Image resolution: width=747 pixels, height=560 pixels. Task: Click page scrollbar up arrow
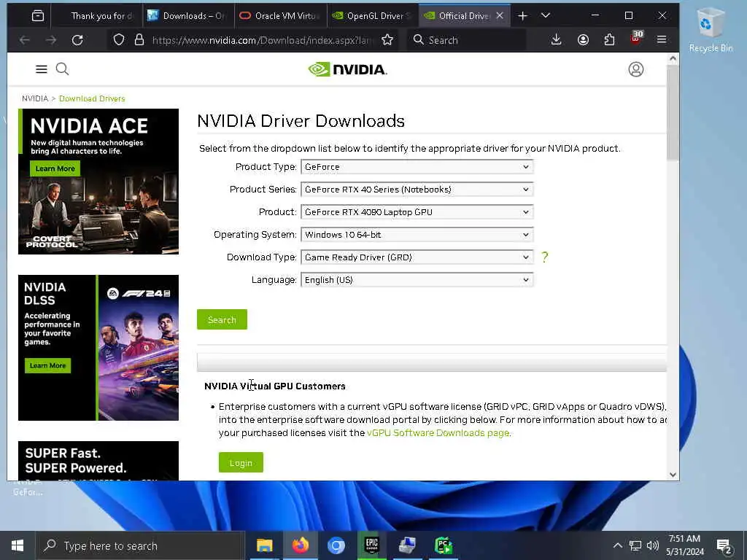pos(673,59)
